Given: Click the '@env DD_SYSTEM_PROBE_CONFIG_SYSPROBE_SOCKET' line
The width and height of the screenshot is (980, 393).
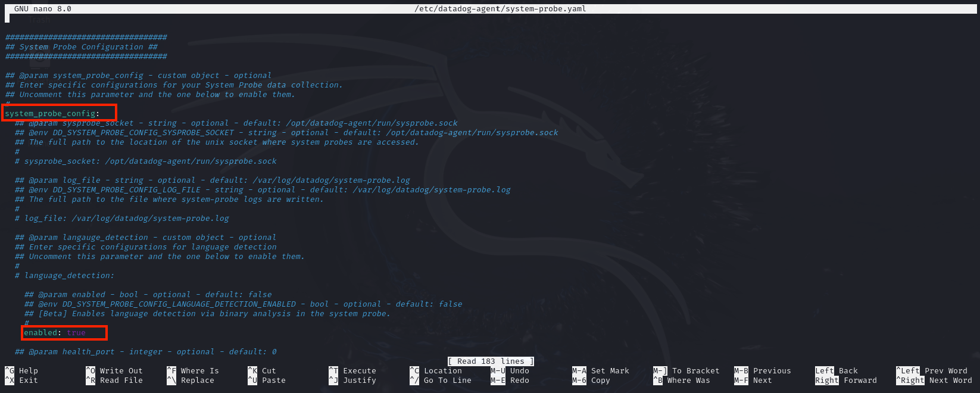Looking at the screenshot, I should tap(286, 133).
